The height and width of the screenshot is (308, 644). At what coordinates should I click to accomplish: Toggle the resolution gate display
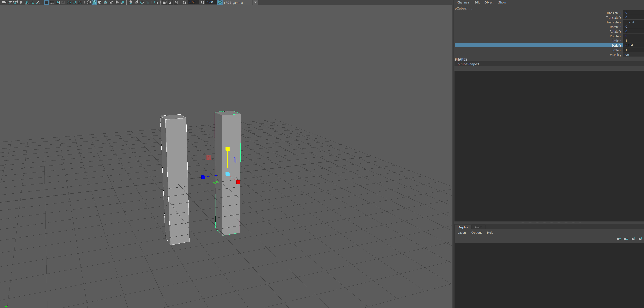57,3
